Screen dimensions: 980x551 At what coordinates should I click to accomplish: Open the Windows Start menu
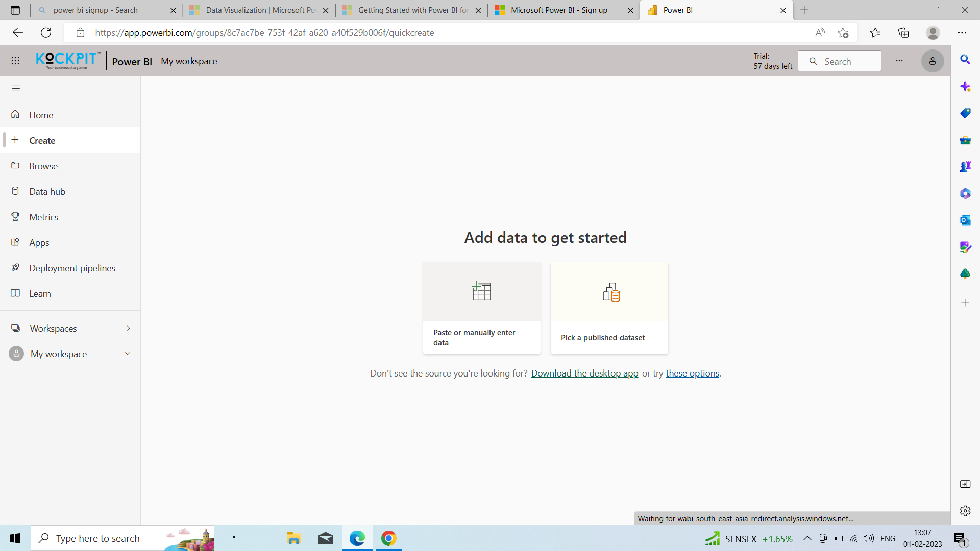point(15,538)
